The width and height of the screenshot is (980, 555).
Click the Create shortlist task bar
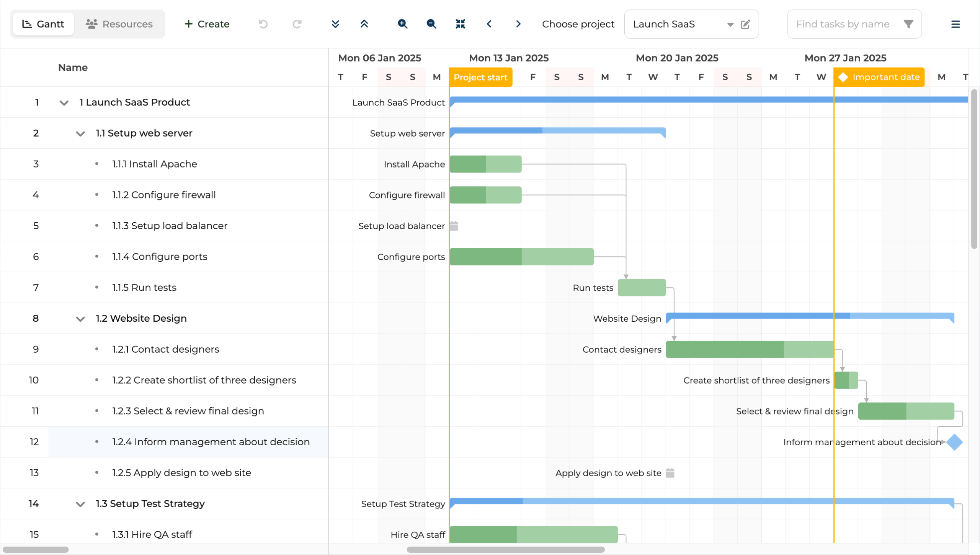[x=846, y=380]
